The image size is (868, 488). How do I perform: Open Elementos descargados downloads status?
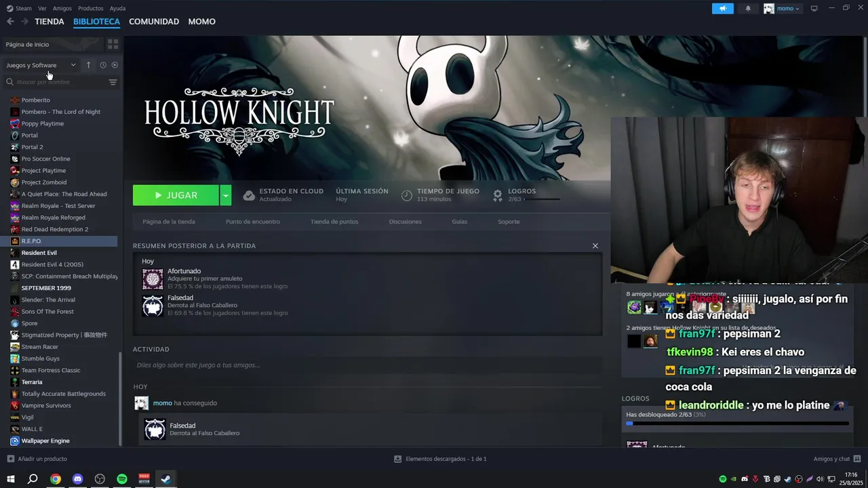[x=440, y=459]
